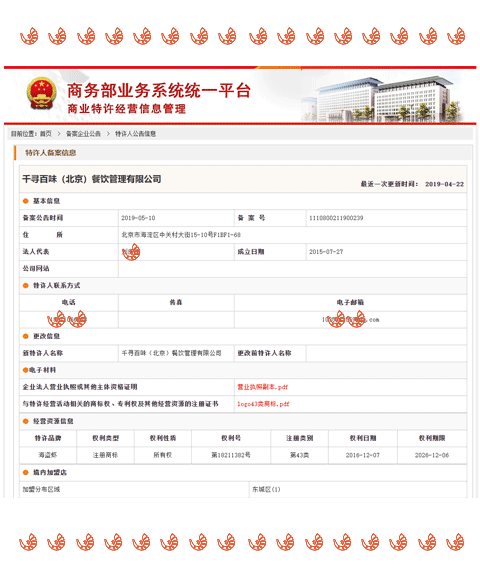This screenshot has width=480, height=580.
Task: Click the 传真 column header
Action: click(176, 302)
